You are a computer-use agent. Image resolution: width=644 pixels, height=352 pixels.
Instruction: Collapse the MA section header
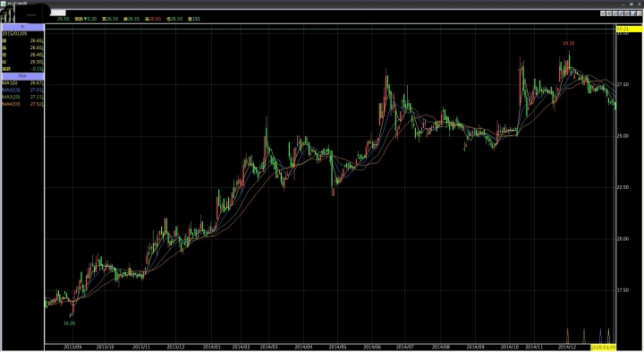pyautogui.click(x=22, y=76)
